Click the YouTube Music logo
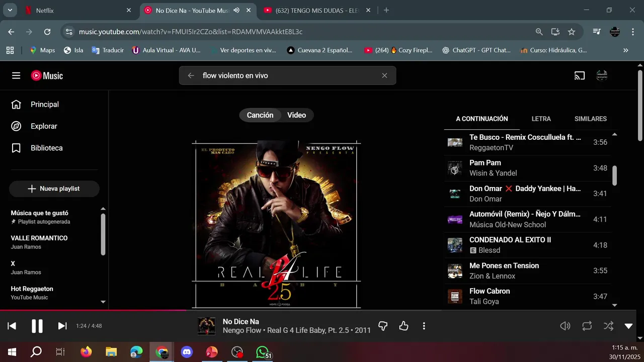 pyautogui.click(x=47, y=75)
